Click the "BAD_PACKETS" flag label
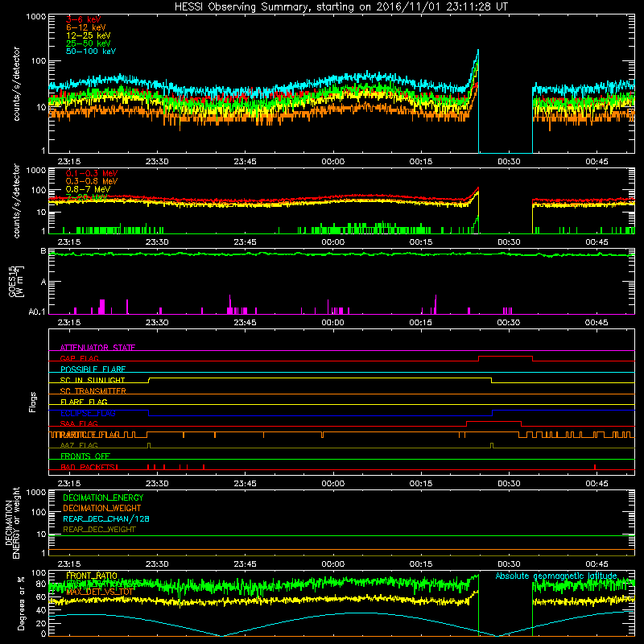The width and height of the screenshot is (644, 644). (89, 467)
